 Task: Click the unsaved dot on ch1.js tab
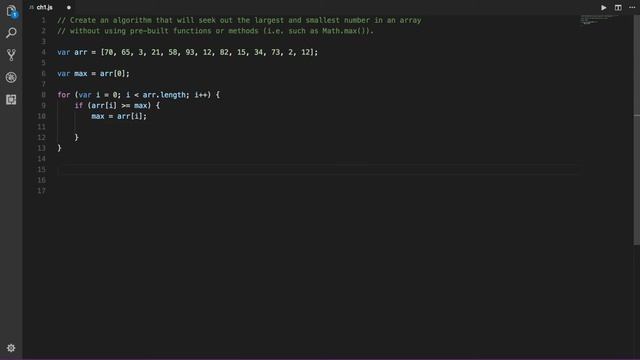[69, 7]
